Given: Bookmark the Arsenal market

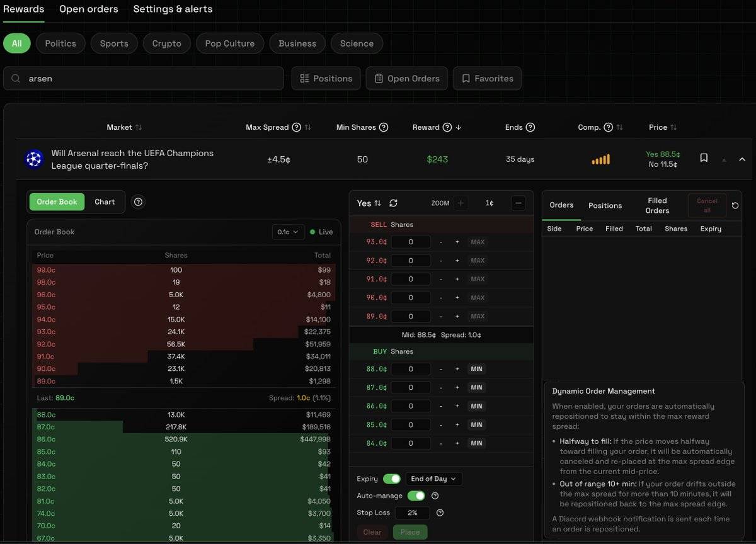Looking at the screenshot, I should click(x=704, y=158).
